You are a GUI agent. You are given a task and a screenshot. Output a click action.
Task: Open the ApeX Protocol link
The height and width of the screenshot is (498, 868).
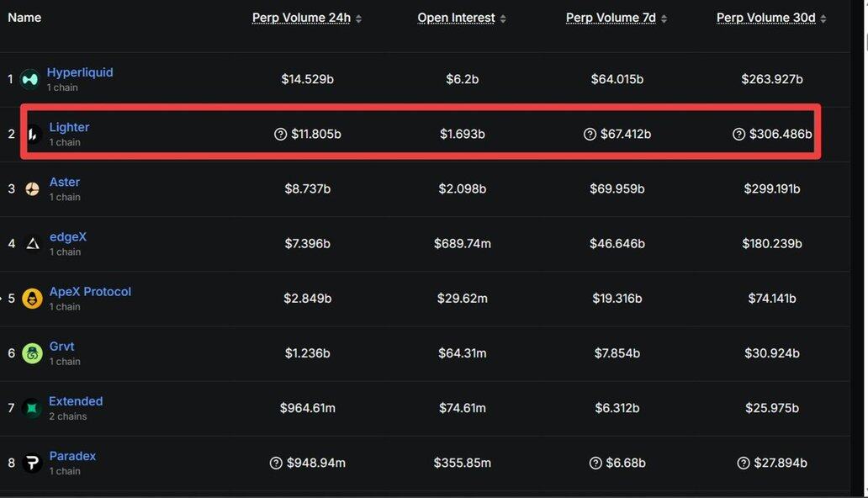[90, 291]
